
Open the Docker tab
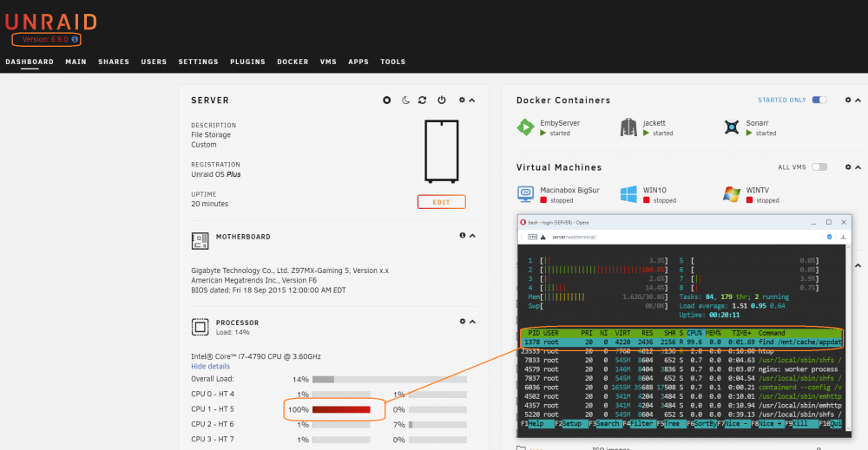pos(293,62)
